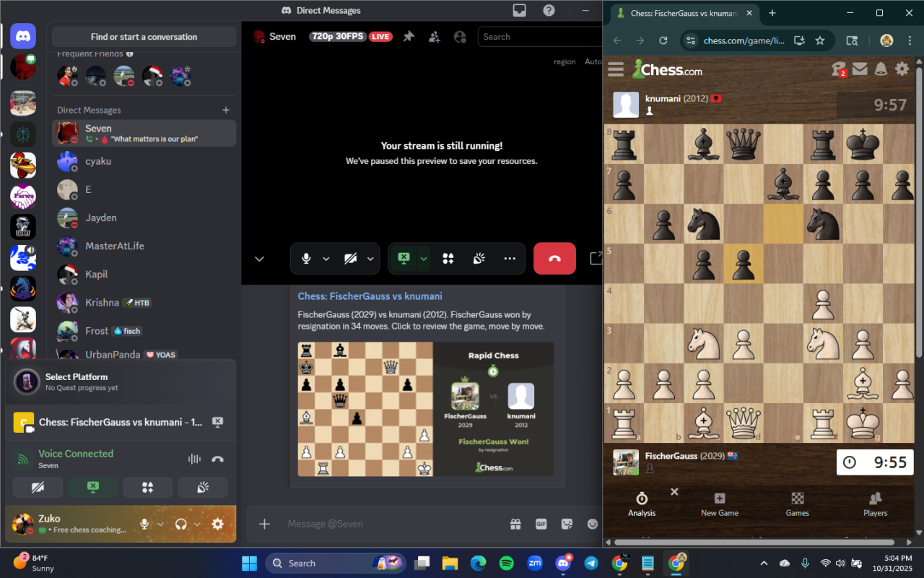Image resolution: width=924 pixels, height=578 pixels.
Task: Open noise suppression icon in voice panel
Action: pos(194,459)
